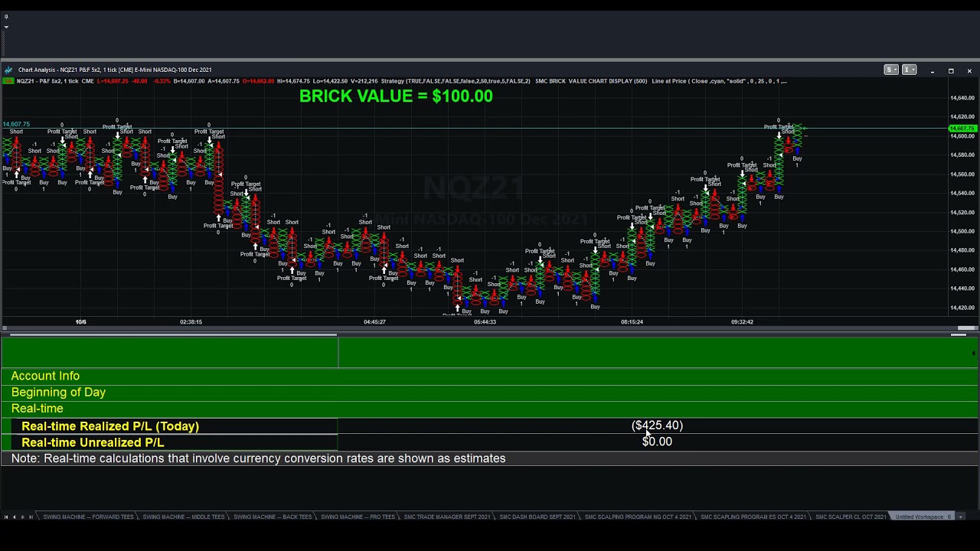
Task: Step to previous workspace tab arrow
Action: pyautogui.click(x=15, y=517)
